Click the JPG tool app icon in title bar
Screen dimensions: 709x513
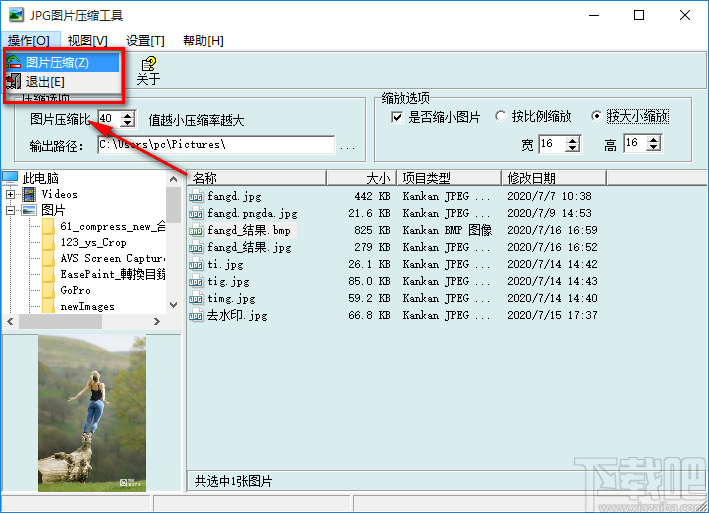[17, 15]
